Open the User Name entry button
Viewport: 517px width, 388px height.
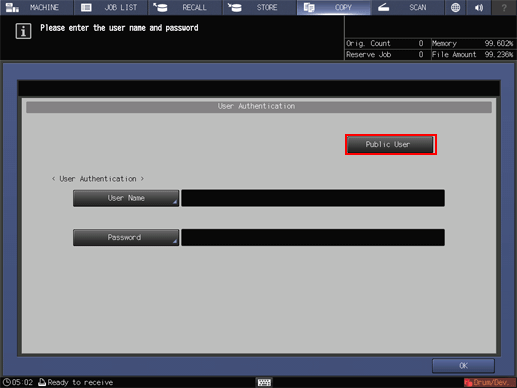pos(126,198)
